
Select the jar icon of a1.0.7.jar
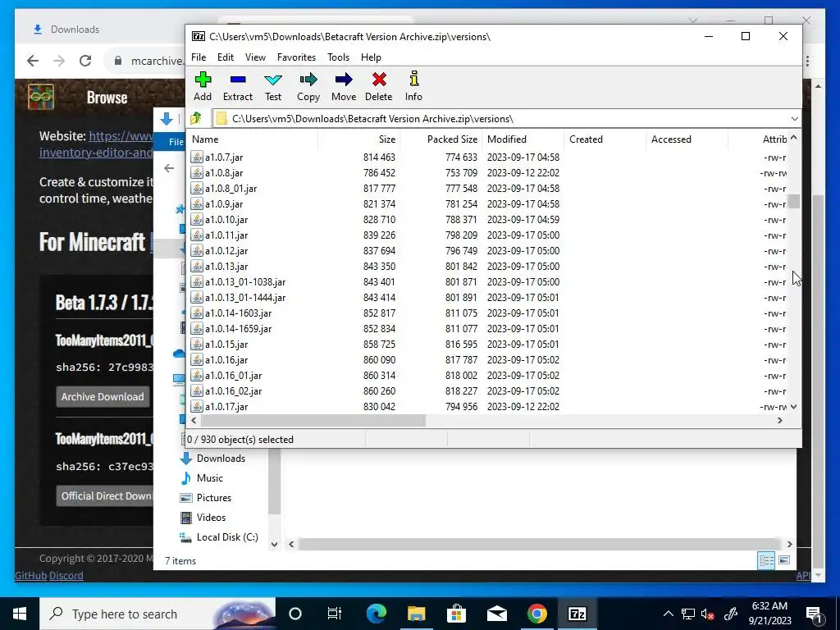(197, 157)
